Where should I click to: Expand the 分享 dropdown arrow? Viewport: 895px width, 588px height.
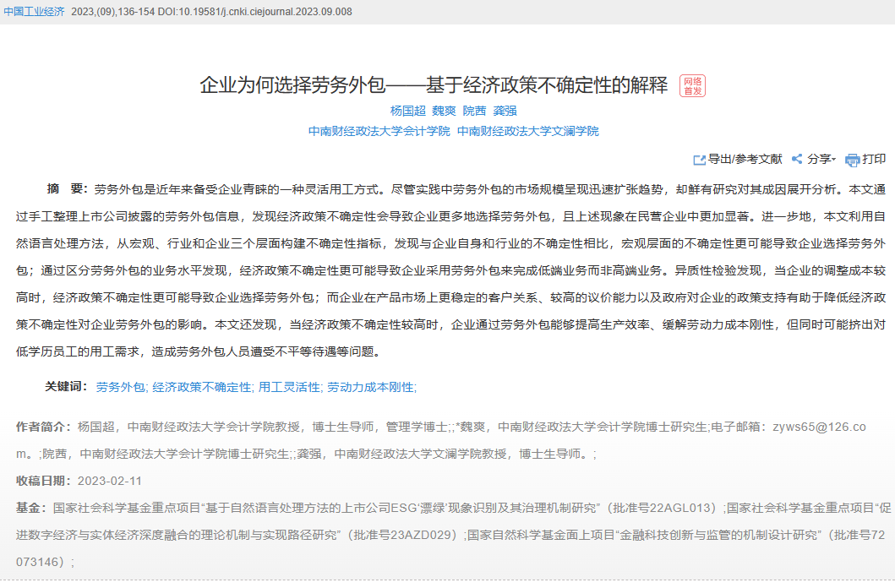coord(834,160)
